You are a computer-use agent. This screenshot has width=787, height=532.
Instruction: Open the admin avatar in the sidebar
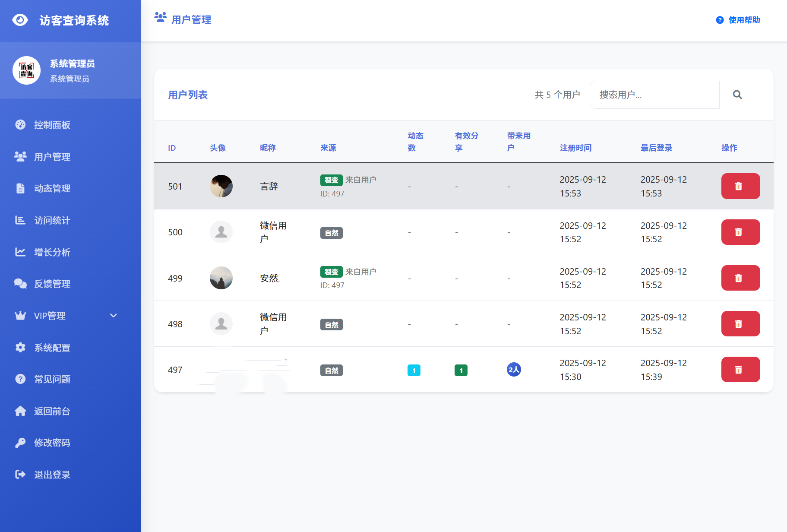[26, 70]
